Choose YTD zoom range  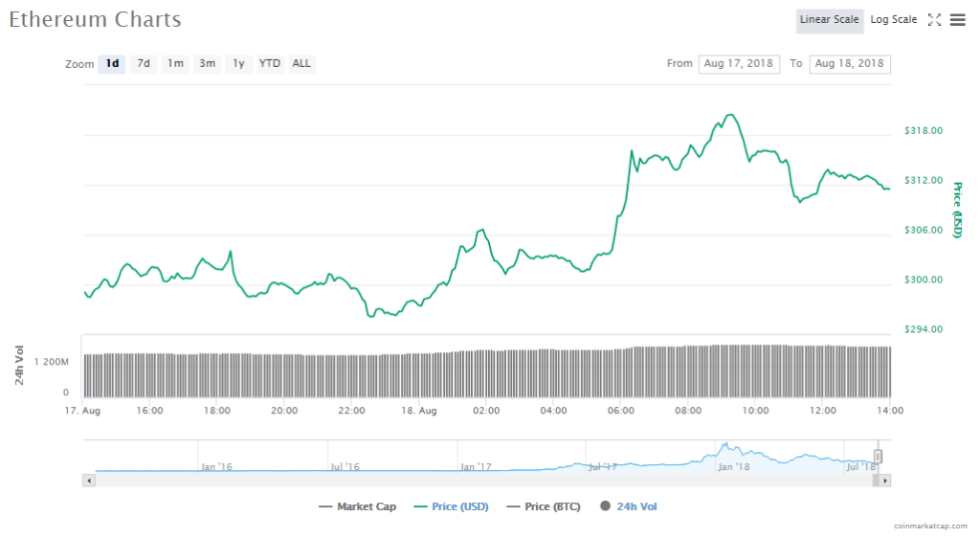(270, 64)
